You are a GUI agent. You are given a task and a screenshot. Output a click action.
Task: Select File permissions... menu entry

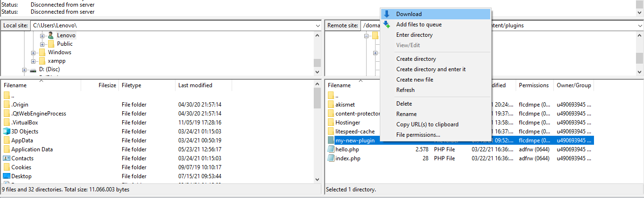[x=418, y=135]
